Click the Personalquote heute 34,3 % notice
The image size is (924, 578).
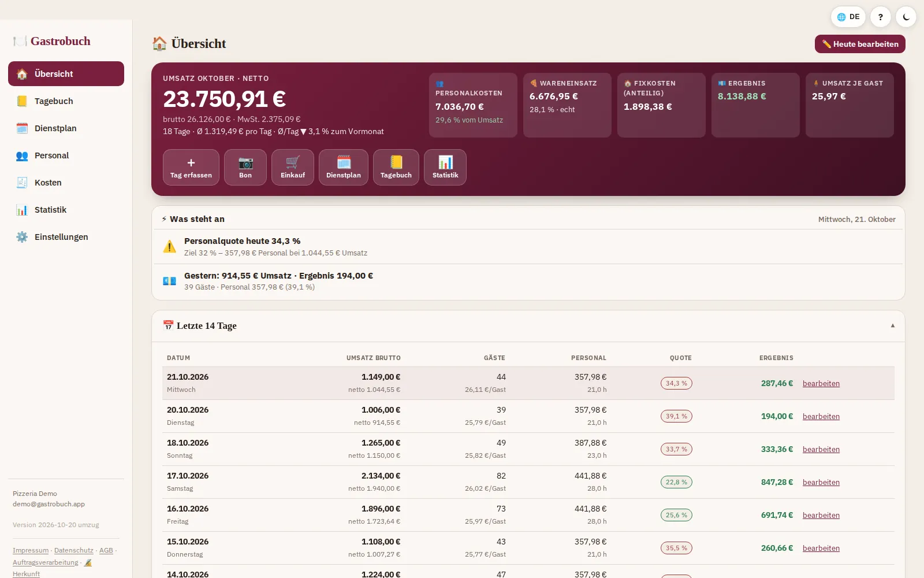tap(528, 247)
